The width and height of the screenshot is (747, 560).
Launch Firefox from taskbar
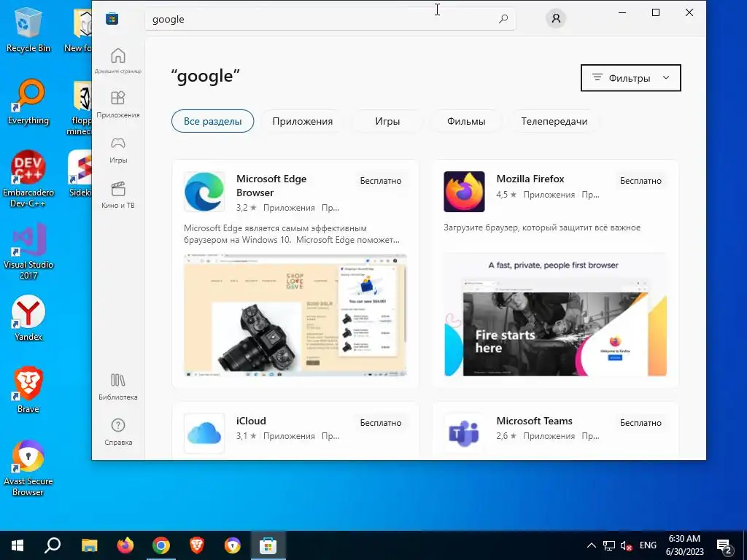[125, 545]
